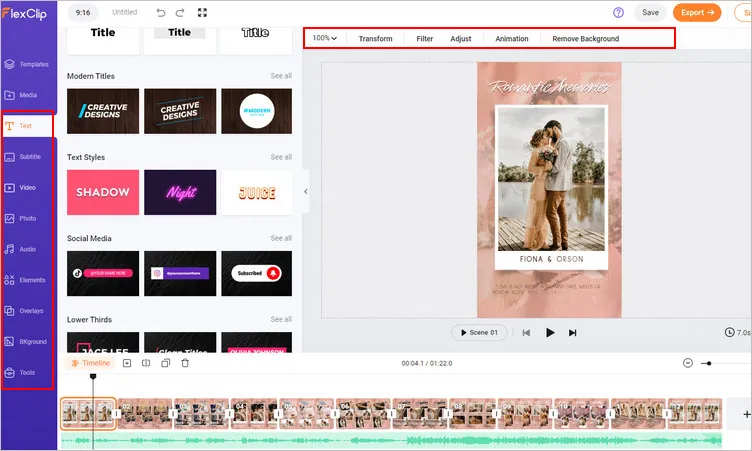752x451 pixels.
Task: Open the Video sidebar section
Action: point(21,188)
